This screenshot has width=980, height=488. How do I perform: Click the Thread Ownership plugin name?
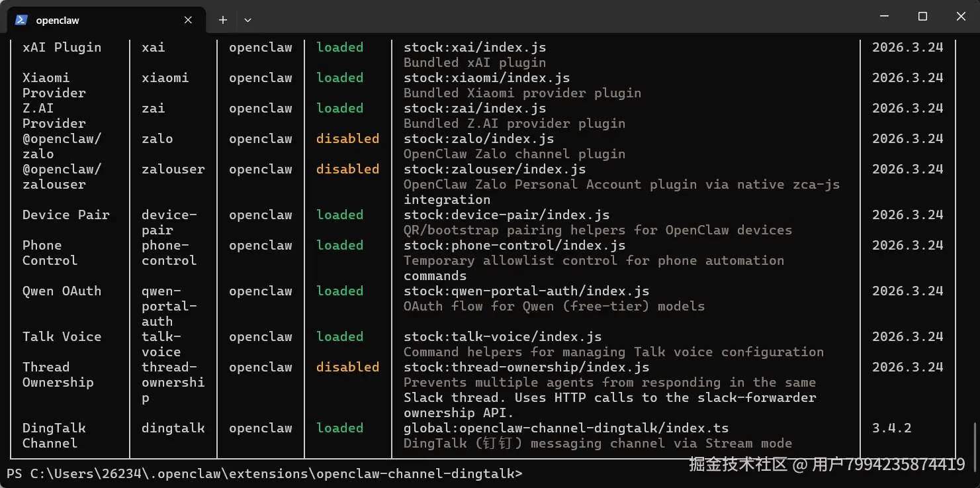coord(58,375)
